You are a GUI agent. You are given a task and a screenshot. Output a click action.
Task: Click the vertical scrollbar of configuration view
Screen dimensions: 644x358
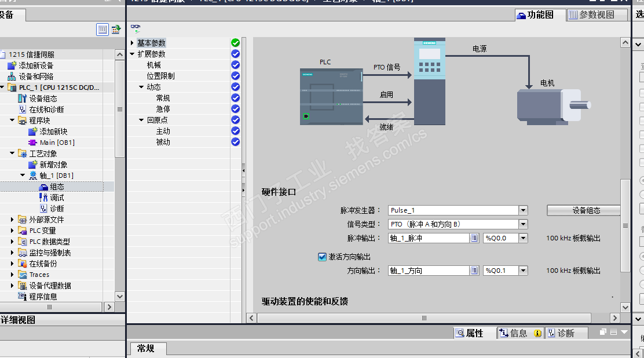625,225
